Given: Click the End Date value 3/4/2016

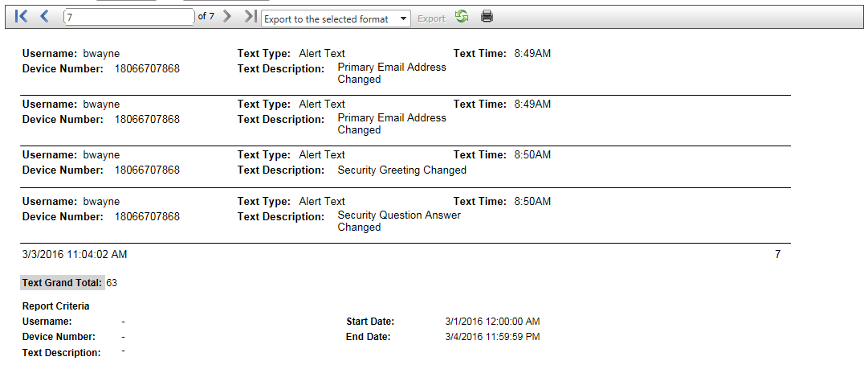Looking at the screenshot, I should coord(492,337).
